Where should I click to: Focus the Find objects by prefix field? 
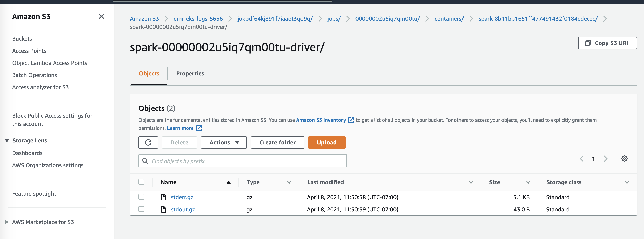click(242, 161)
